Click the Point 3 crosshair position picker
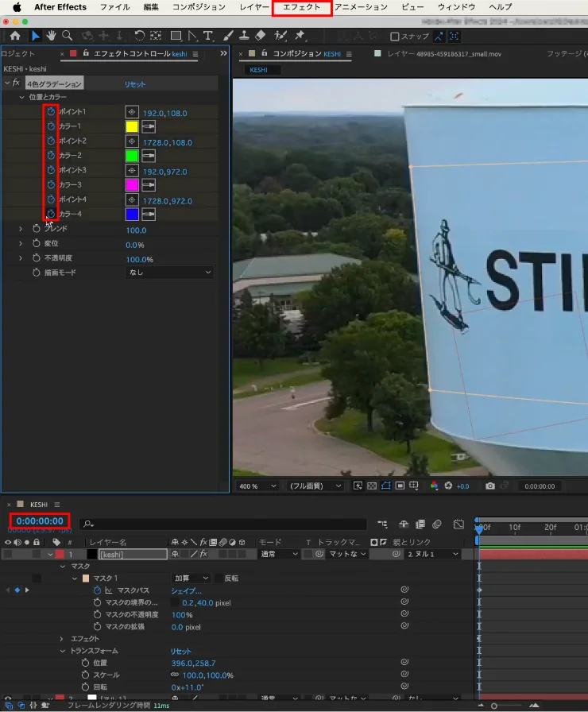This screenshot has height=712, width=588. coord(132,170)
